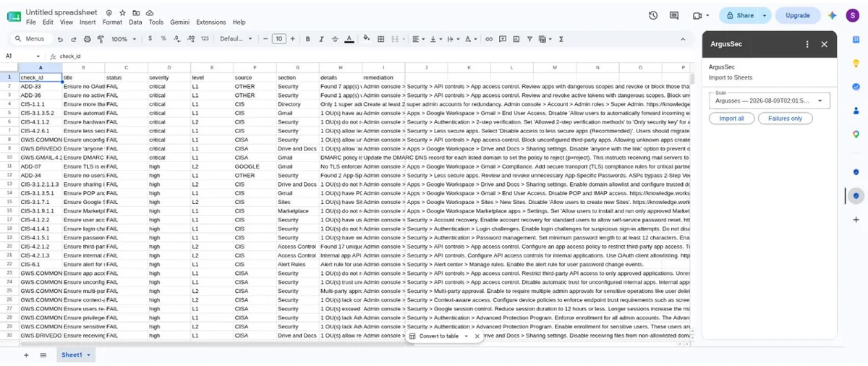Click the Failures only button
This screenshot has height=366, width=868.
[785, 119]
